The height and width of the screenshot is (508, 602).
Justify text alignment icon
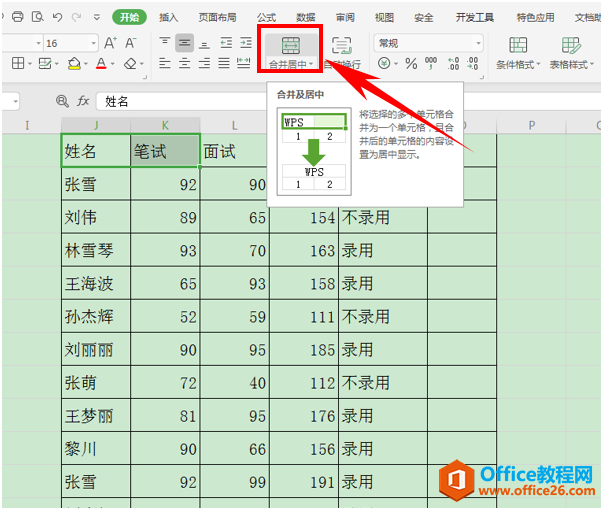click(x=224, y=63)
